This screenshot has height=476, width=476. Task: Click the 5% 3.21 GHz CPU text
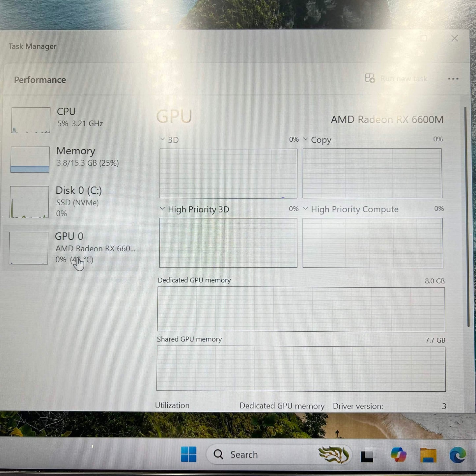80,124
